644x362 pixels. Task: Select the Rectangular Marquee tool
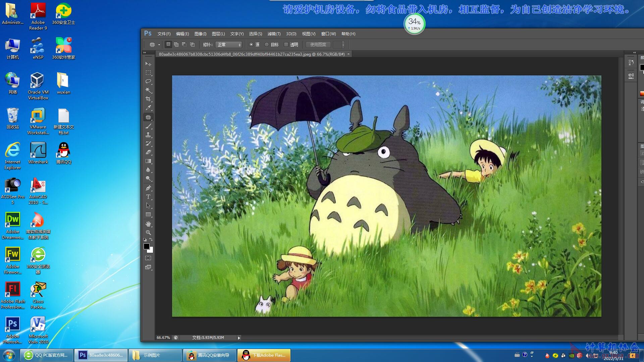tap(148, 73)
